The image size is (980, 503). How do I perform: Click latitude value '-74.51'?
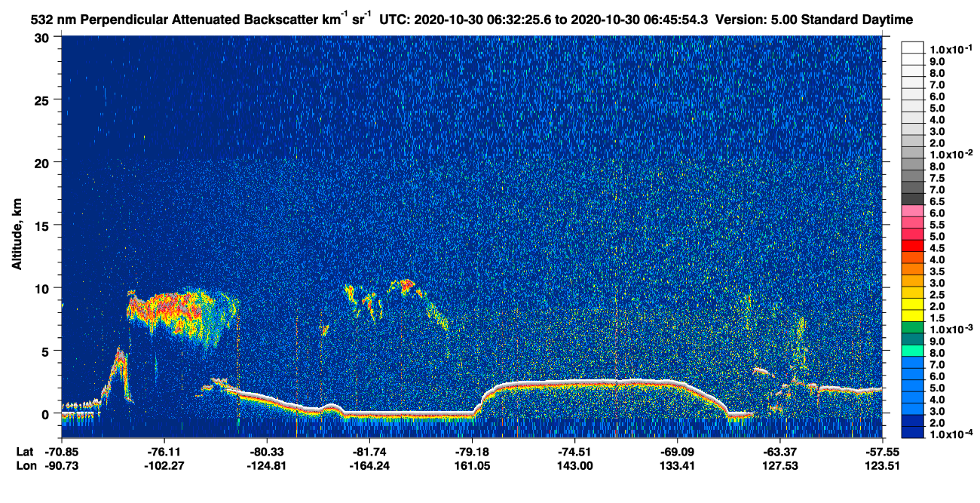pyautogui.click(x=574, y=452)
